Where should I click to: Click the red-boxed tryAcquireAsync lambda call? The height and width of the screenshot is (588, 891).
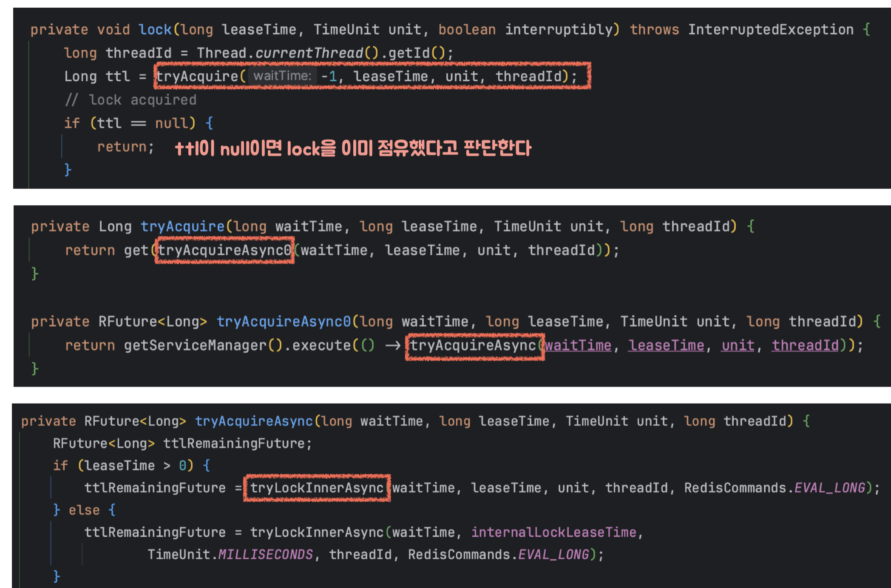pos(473,345)
